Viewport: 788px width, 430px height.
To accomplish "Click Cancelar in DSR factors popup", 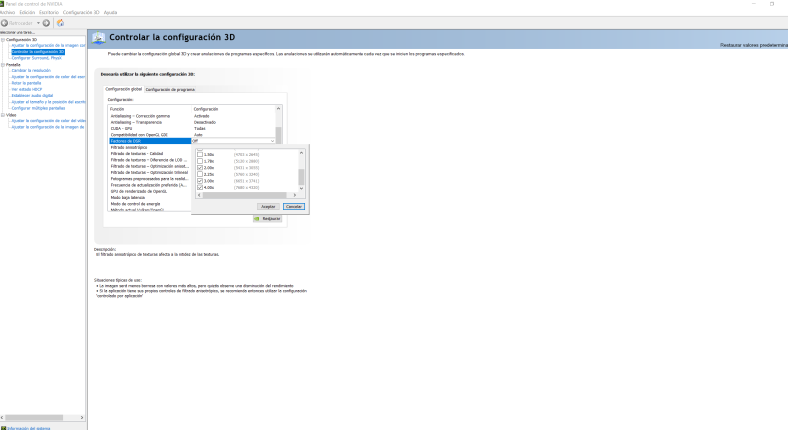I will coord(293,206).
